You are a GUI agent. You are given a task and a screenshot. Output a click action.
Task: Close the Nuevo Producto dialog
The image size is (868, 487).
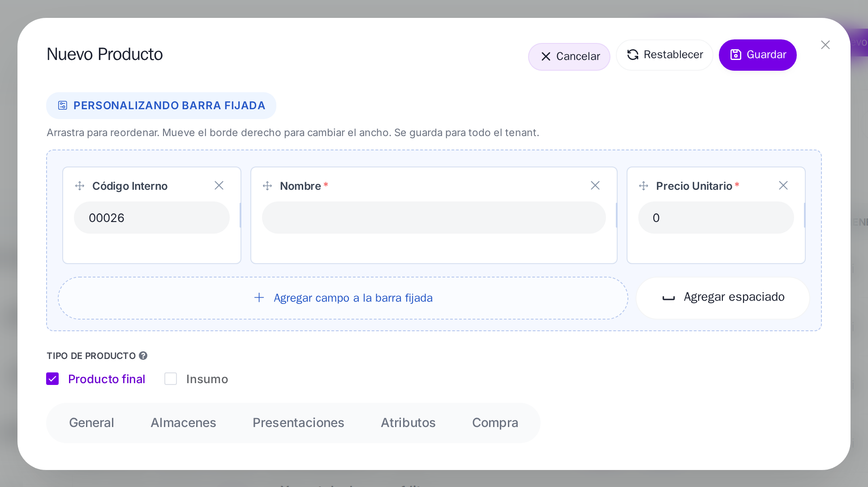click(825, 45)
